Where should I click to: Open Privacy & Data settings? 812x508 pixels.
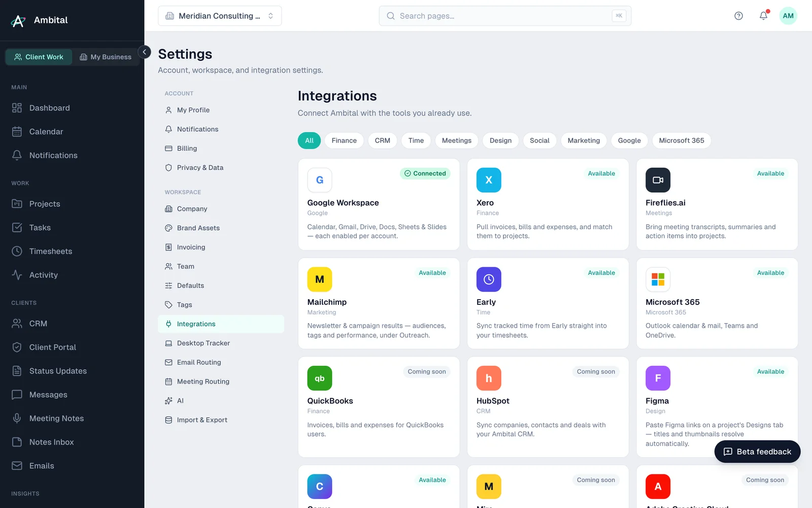coord(221,168)
